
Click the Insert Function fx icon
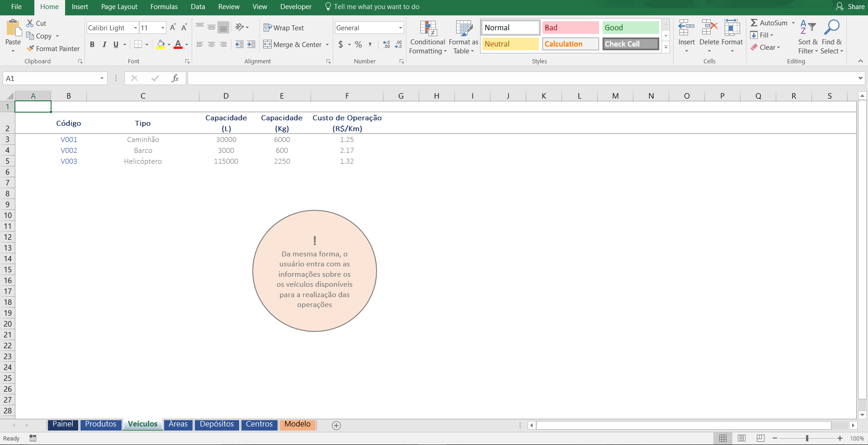[x=175, y=78]
